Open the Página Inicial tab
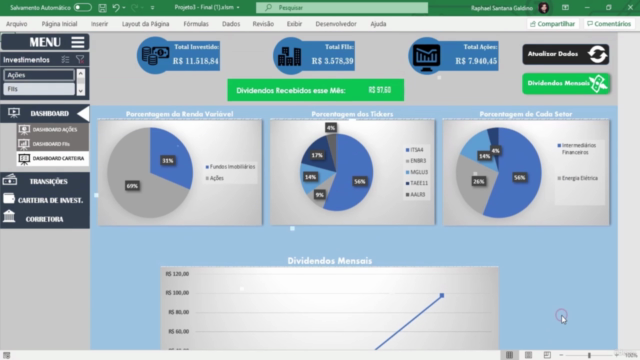Screen dimensions: 640x360 coord(59,24)
